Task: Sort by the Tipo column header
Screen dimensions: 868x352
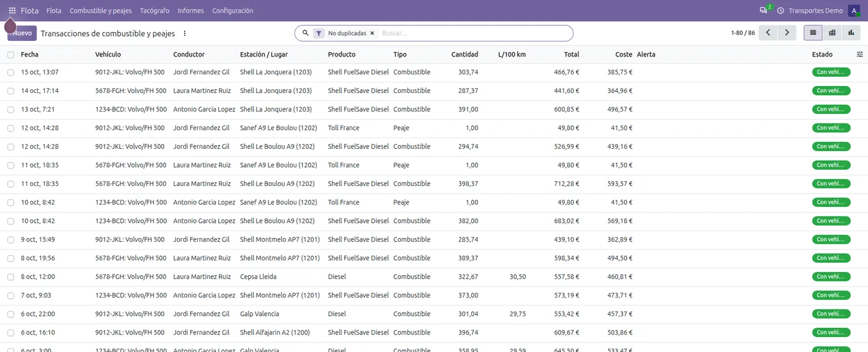Action: pos(400,55)
